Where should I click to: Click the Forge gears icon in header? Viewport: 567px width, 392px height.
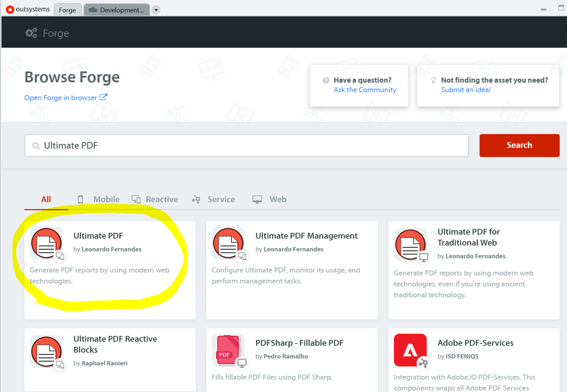point(31,33)
